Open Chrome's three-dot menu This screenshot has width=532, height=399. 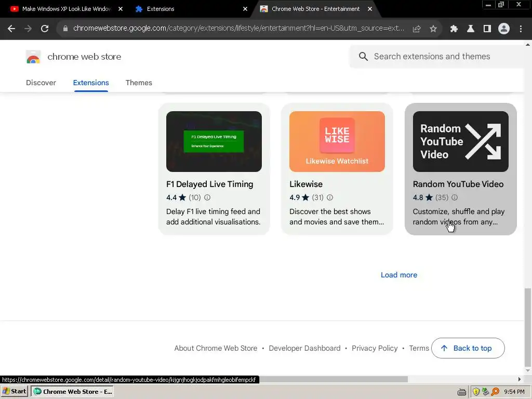coord(521,29)
